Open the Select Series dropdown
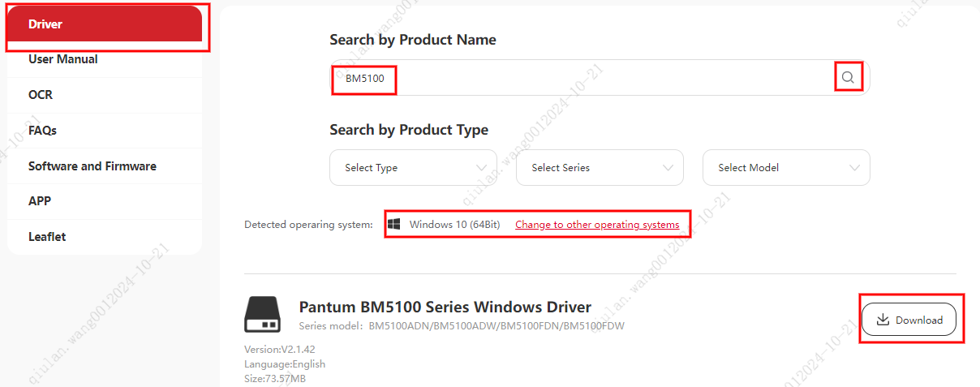The image size is (980, 387). point(600,167)
